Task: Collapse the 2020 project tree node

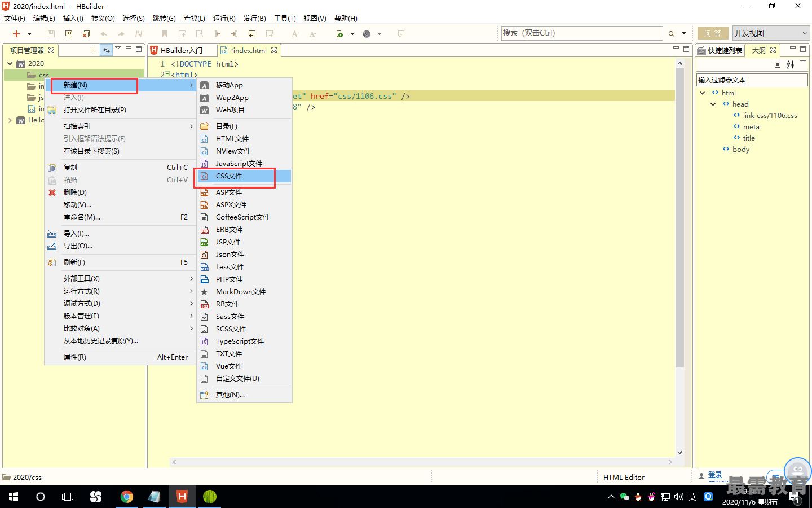Action: point(10,63)
